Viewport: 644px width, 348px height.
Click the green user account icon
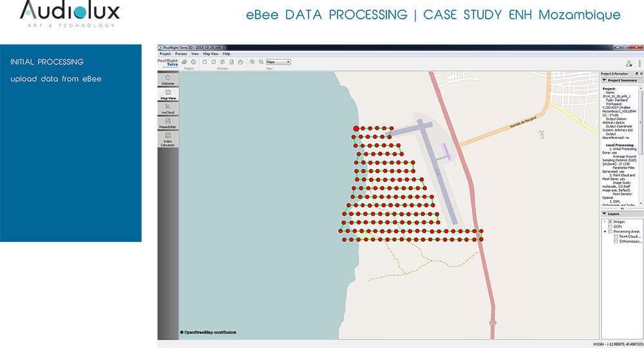click(x=628, y=63)
